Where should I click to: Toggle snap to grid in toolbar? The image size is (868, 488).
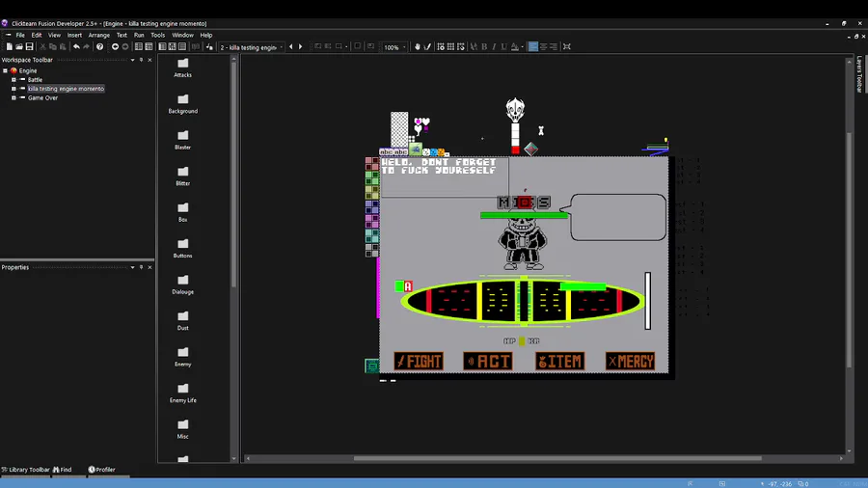(461, 47)
